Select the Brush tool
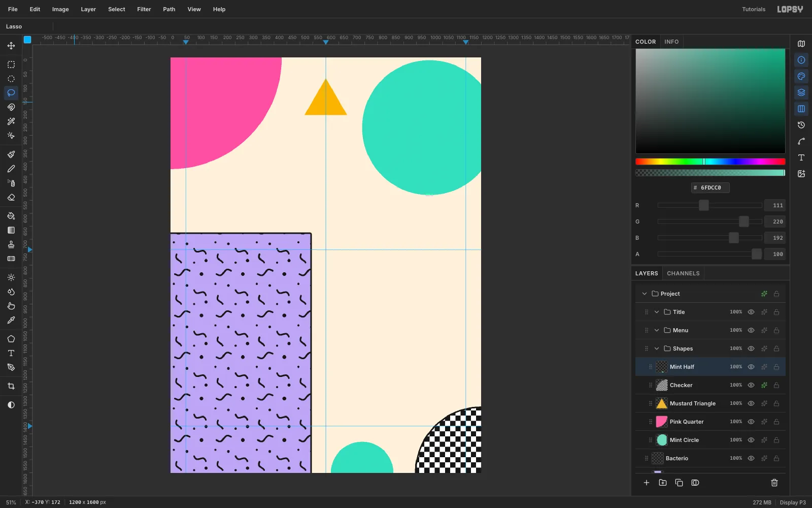 coord(11,154)
